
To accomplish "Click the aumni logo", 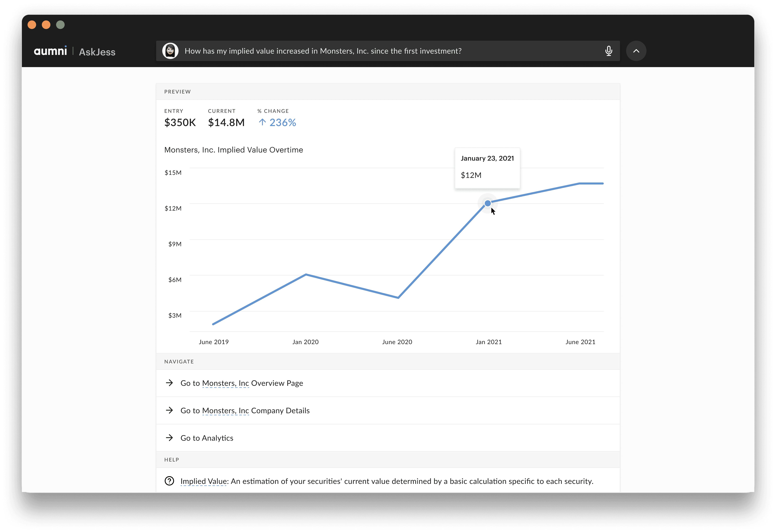I will [50, 51].
